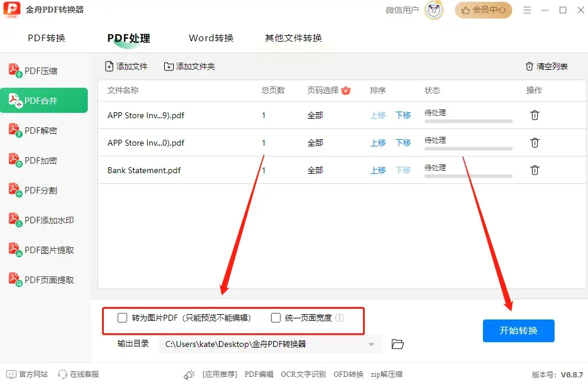Click the 添加文件 add file button
Image resolution: width=588 pixels, height=384 pixels.
tap(126, 66)
